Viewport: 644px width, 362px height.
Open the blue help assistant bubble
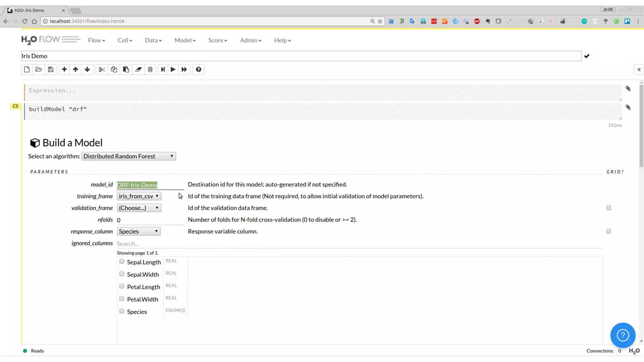[x=623, y=335]
